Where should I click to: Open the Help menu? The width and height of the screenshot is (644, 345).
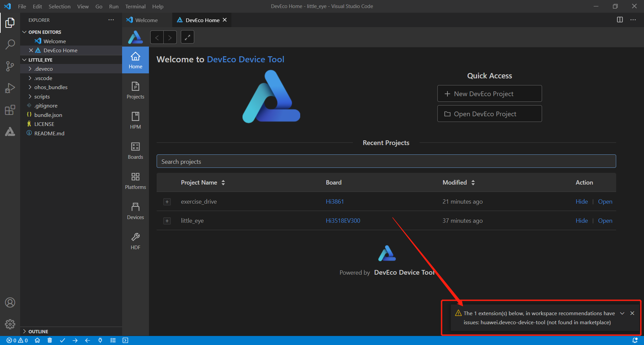(158, 6)
